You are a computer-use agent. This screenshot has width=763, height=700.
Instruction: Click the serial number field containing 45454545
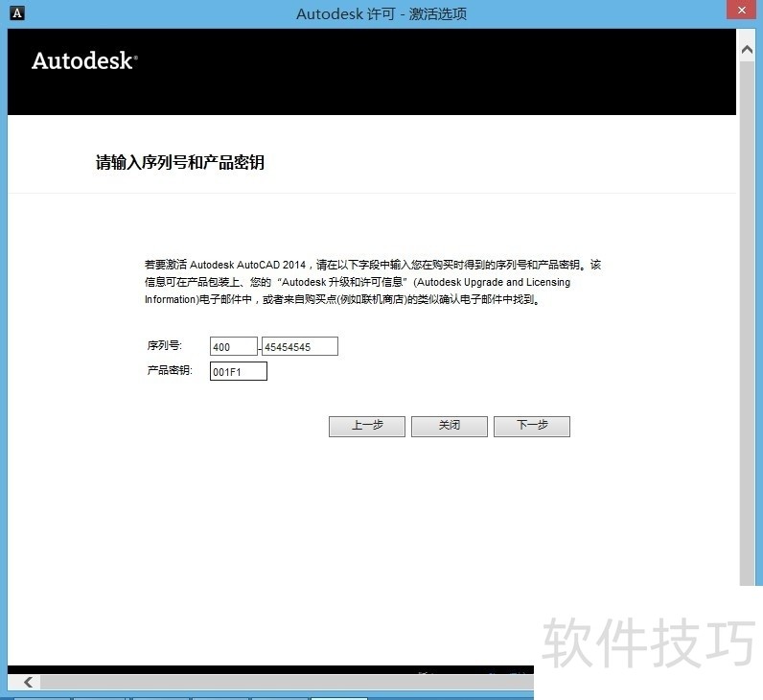300,346
